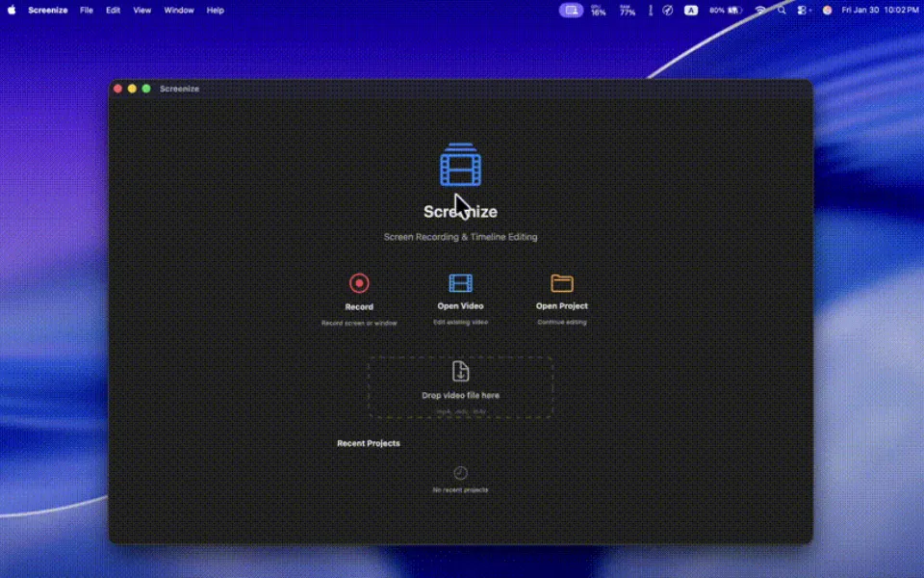
Task: Click the compass-shaped menu bar icon
Action: point(668,10)
